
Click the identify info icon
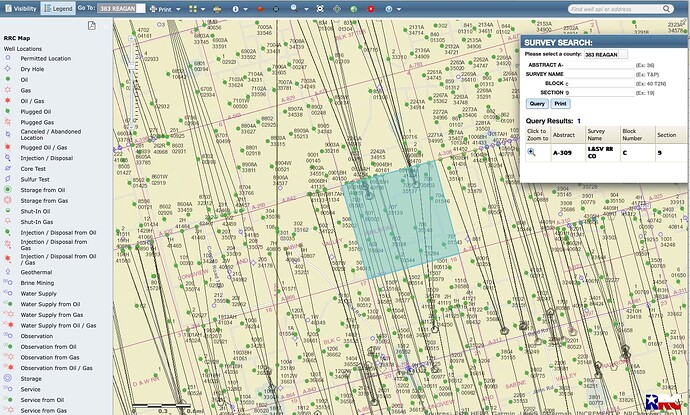coord(235,9)
